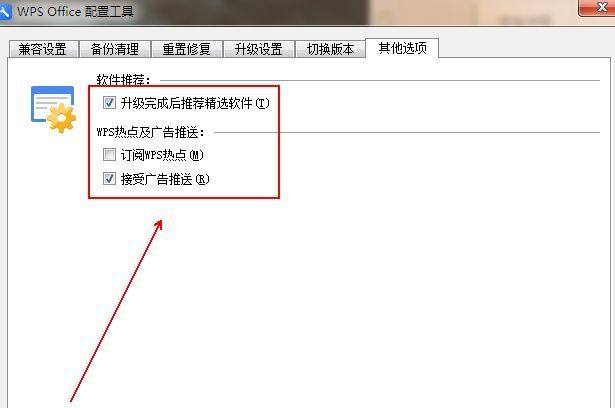Click the WPS热点及广告推送 section heading

click(x=151, y=132)
